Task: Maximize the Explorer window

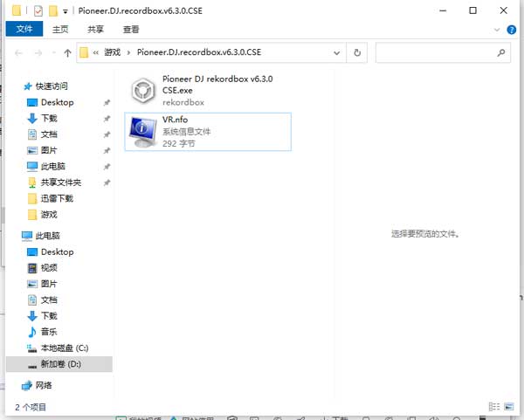Action: (472, 10)
